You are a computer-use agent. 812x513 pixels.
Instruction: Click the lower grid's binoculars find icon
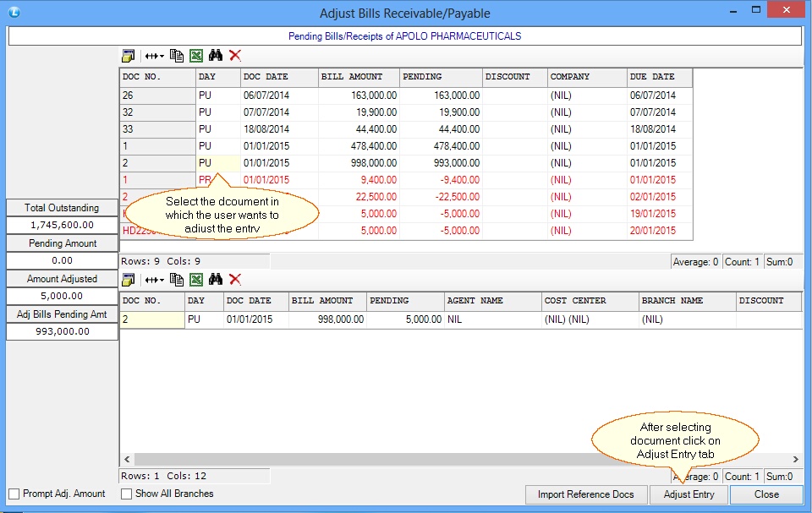click(x=216, y=279)
